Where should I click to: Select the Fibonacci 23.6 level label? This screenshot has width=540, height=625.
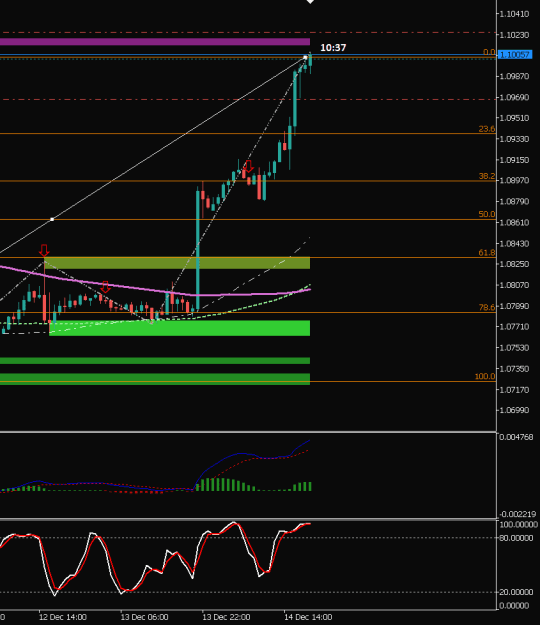(487, 129)
